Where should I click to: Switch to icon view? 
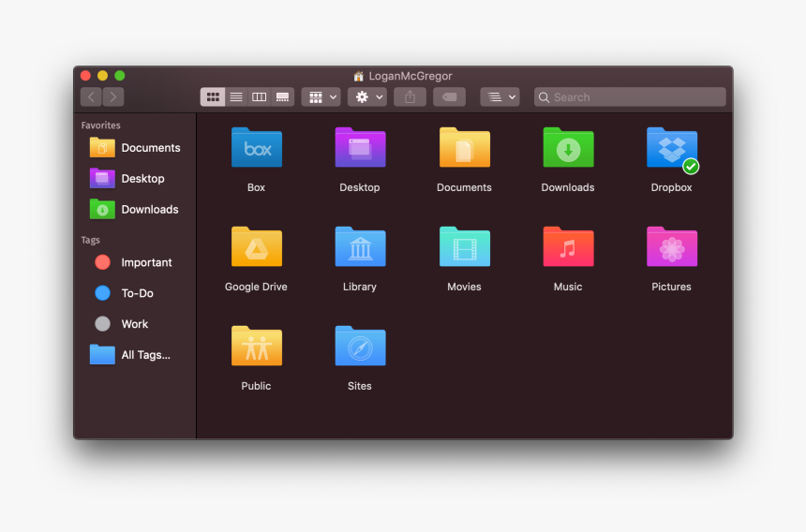click(x=213, y=97)
